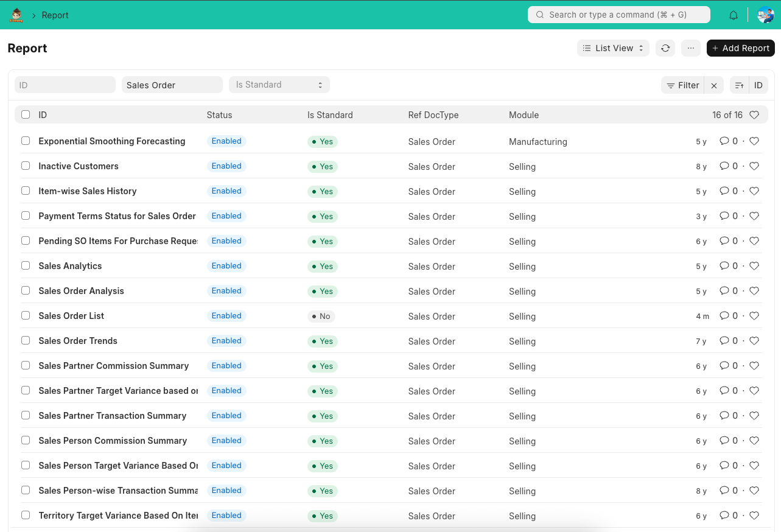Viewport: 781px width, 532px height.
Task: Open the ID sort field selector
Action: (758, 85)
